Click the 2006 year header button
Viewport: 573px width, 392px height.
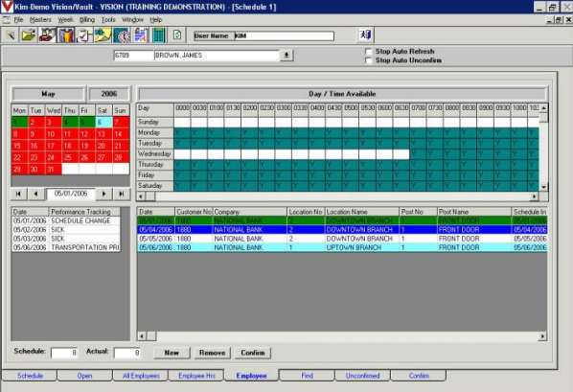point(109,94)
